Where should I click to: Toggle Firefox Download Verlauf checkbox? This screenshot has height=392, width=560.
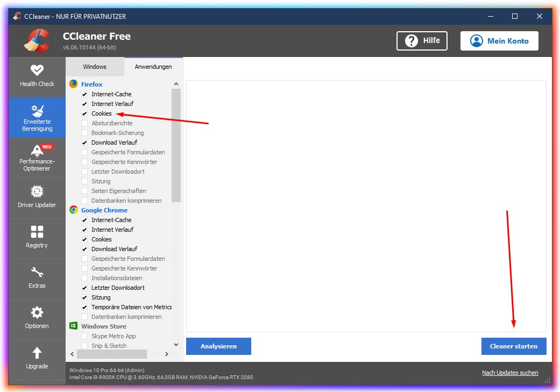[84, 142]
